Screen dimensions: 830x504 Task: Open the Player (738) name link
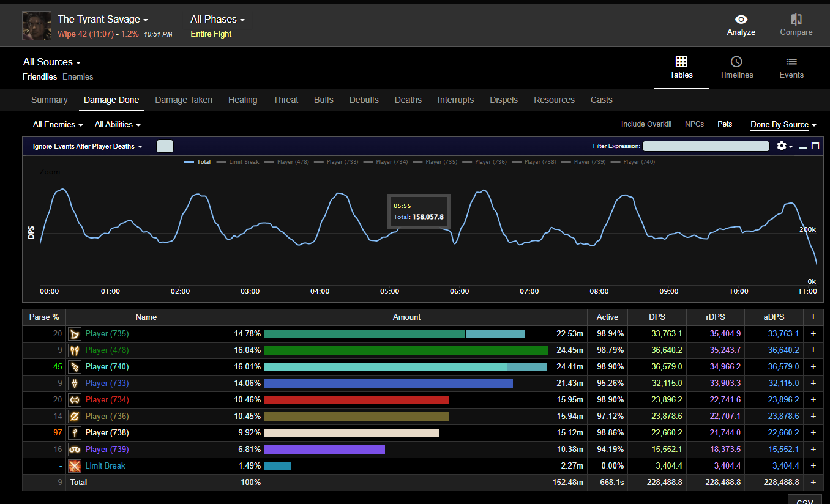[107, 433]
